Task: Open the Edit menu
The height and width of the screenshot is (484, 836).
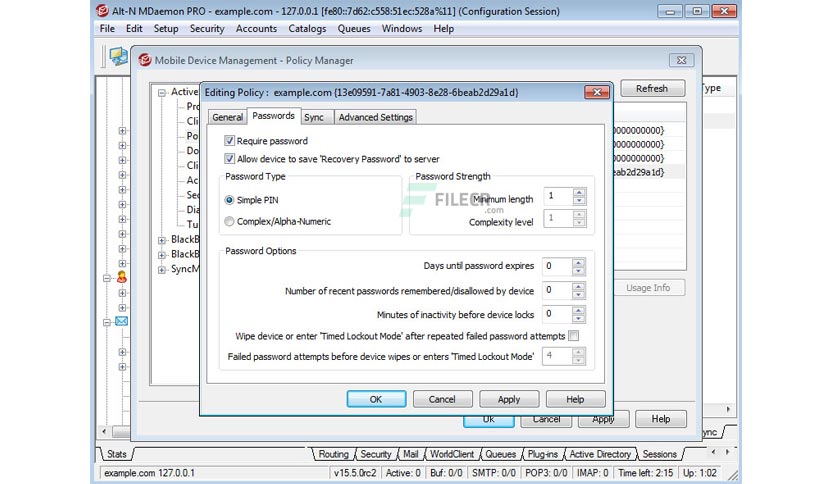Action: 134,29
